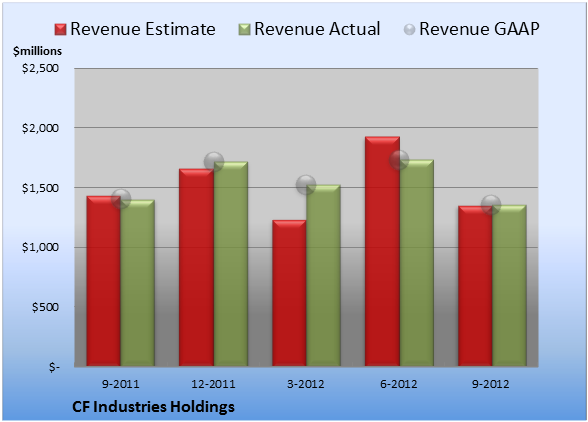The height and width of the screenshot is (422, 588).
Task: Click the gray Revenue GAAP legend sphere
Action: click(409, 30)
